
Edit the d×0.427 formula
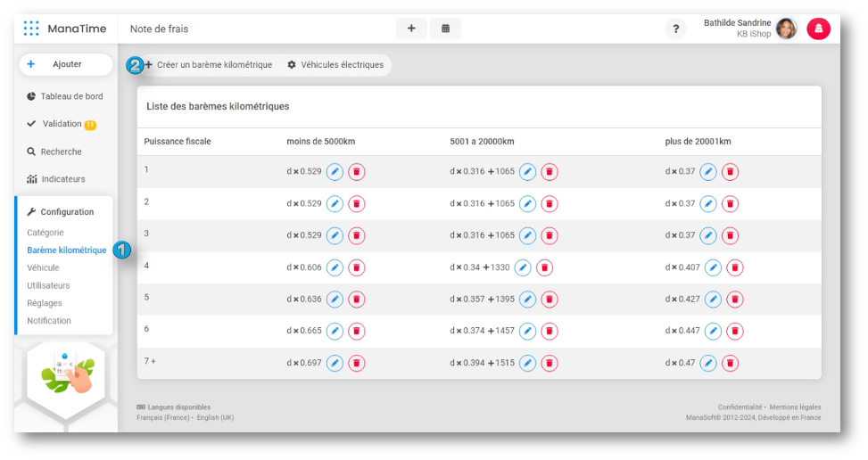click(x=713, y=300)
